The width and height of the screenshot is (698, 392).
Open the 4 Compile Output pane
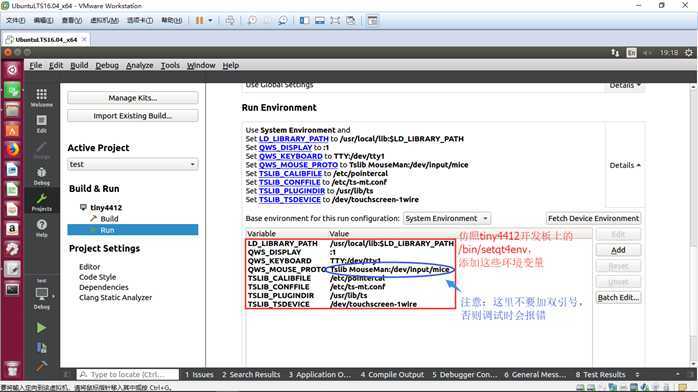point(392,374)
